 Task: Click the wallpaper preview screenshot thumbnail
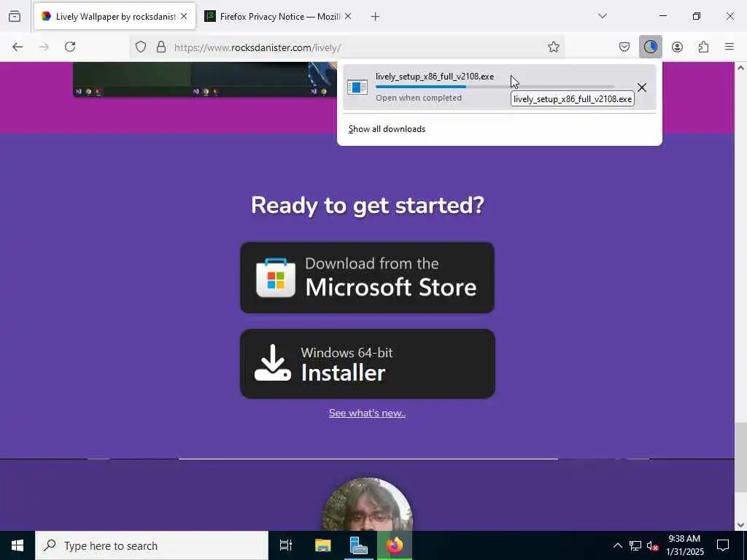click(x=205, y=79)
